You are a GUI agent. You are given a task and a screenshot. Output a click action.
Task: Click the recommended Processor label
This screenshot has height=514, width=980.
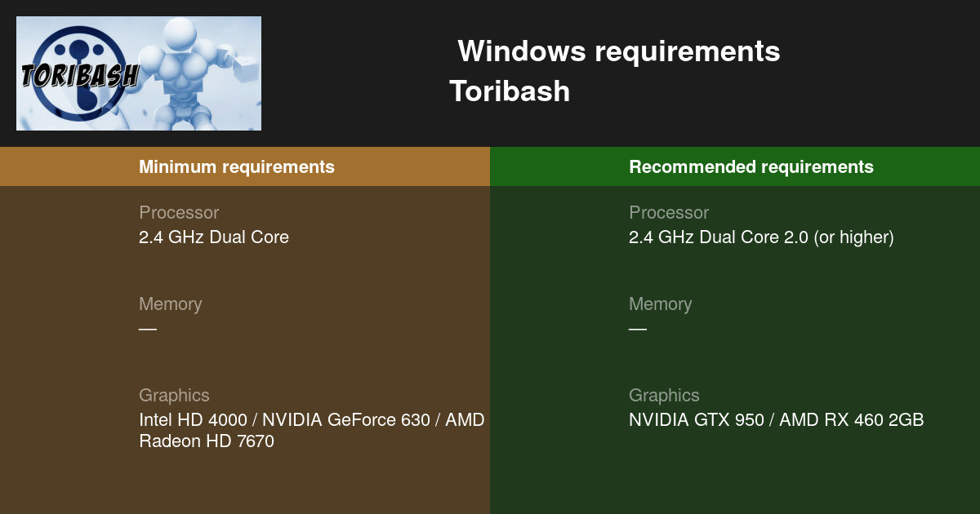(668, 213)
